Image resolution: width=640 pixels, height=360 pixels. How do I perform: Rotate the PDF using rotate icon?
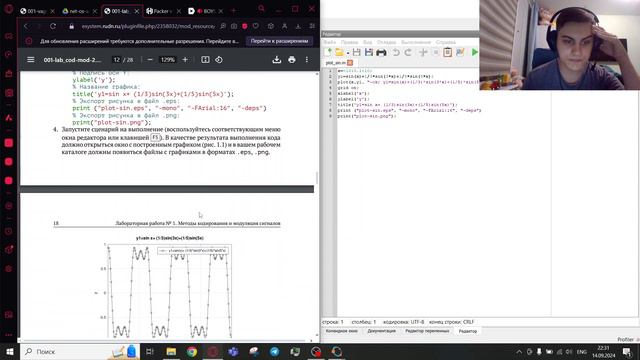[219, 60]
